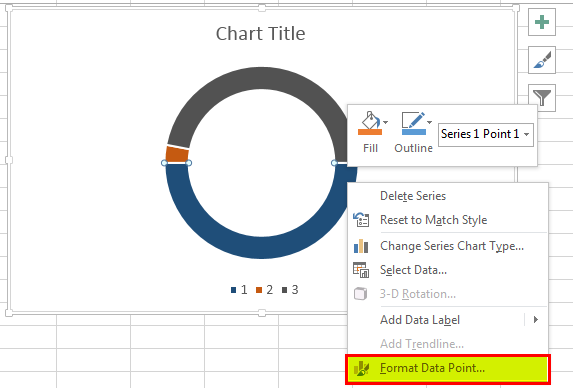The height and width of the screenshot is (388, 573).
Task: Click the Select Data table icon
Action: [x=361, y=270]
